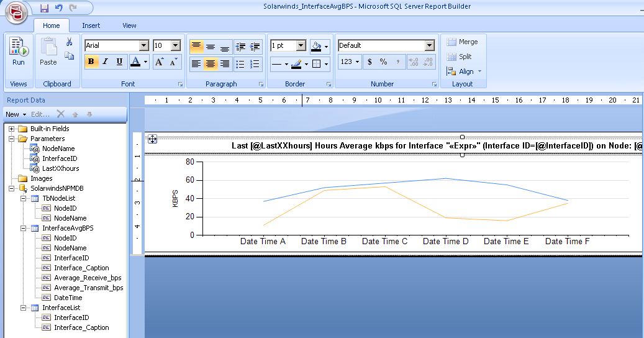Viewport: 644px width, 338px height.
Task: Open Border group dialog launcher
Action: coord(329,84)
